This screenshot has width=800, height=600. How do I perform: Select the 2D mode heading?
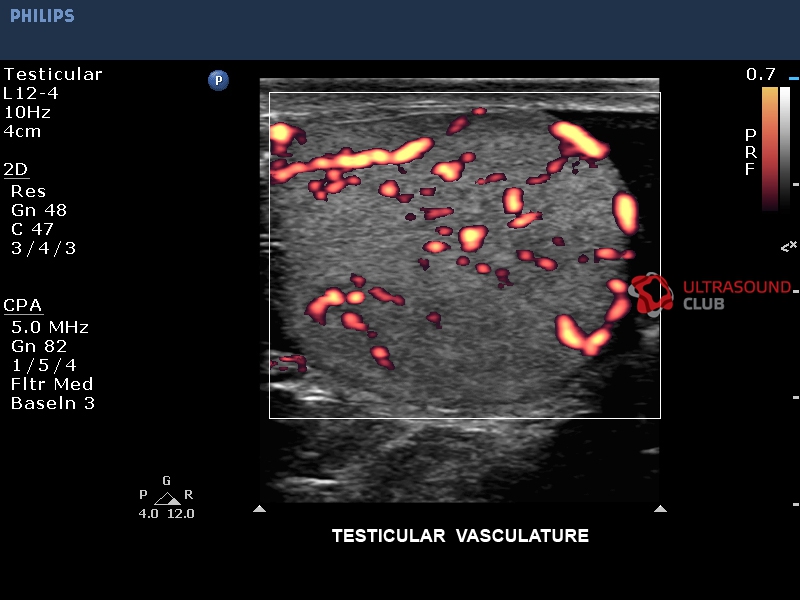click(16, 169)
